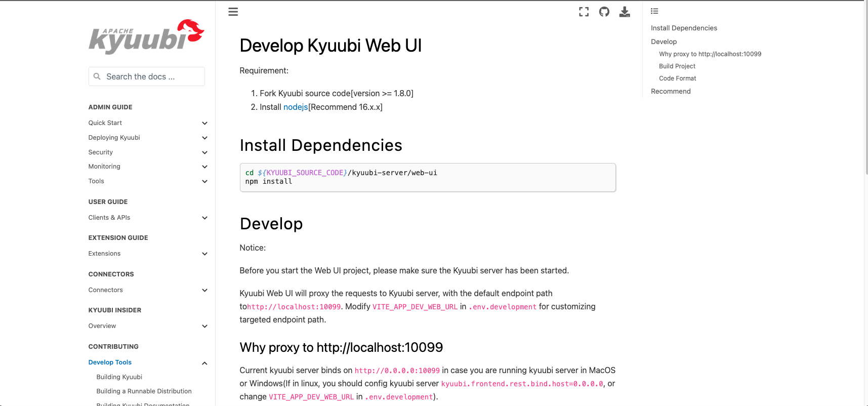Enter fullscreen mode via the fullscreen icon
The image size is (868, 406).
(x=584, y=12)
